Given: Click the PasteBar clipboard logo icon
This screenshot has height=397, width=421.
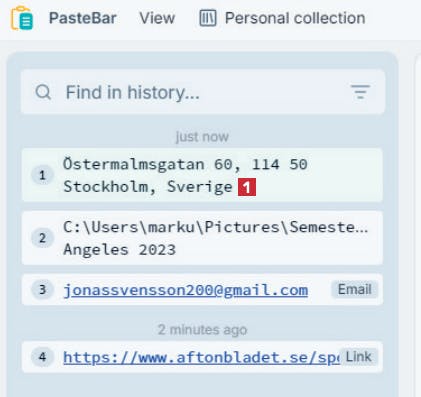Looking at the screenshot, I should pyautogui.click(x=22, y=18).
